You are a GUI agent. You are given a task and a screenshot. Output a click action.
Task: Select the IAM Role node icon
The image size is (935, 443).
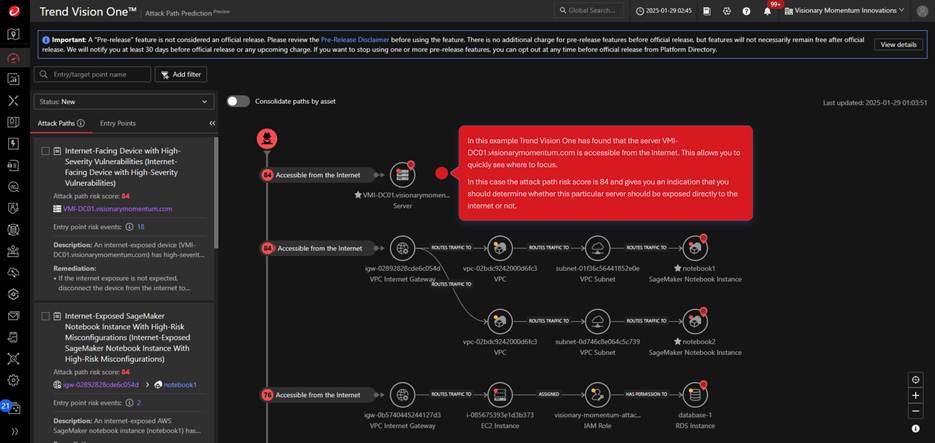click(x=597, y=395)
